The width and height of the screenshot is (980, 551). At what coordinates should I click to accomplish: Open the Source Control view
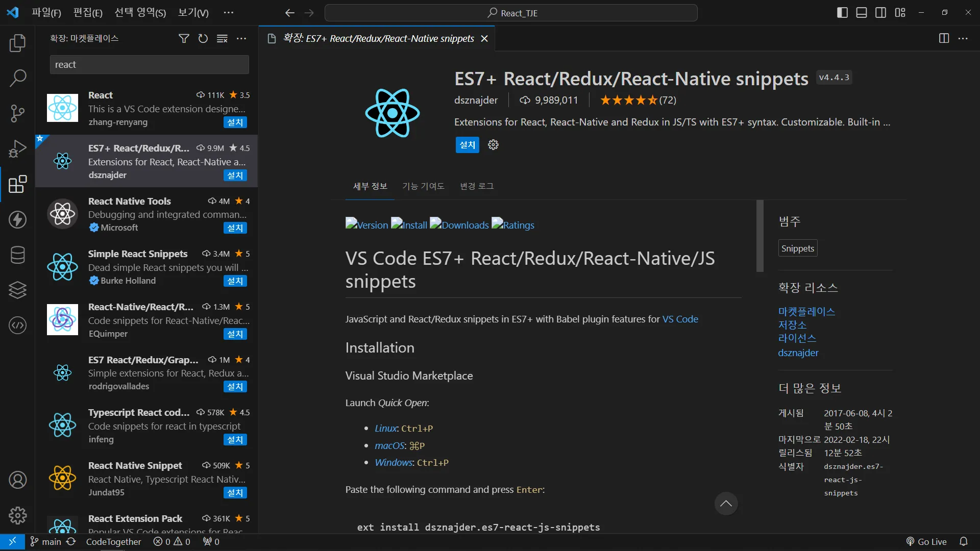17,113
